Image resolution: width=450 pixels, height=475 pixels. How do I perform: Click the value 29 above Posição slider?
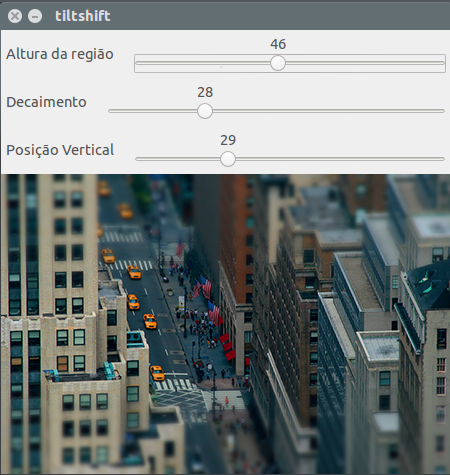(x=228, y=140)
